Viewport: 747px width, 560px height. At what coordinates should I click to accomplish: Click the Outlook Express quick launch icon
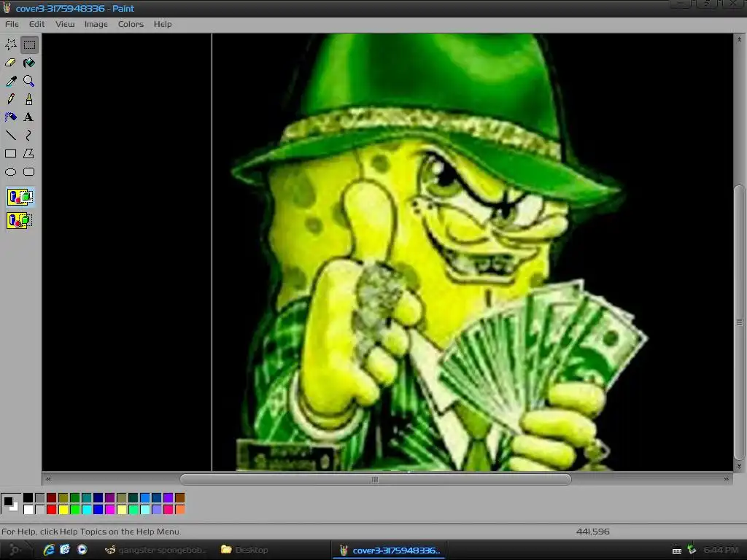pos(65,550)
